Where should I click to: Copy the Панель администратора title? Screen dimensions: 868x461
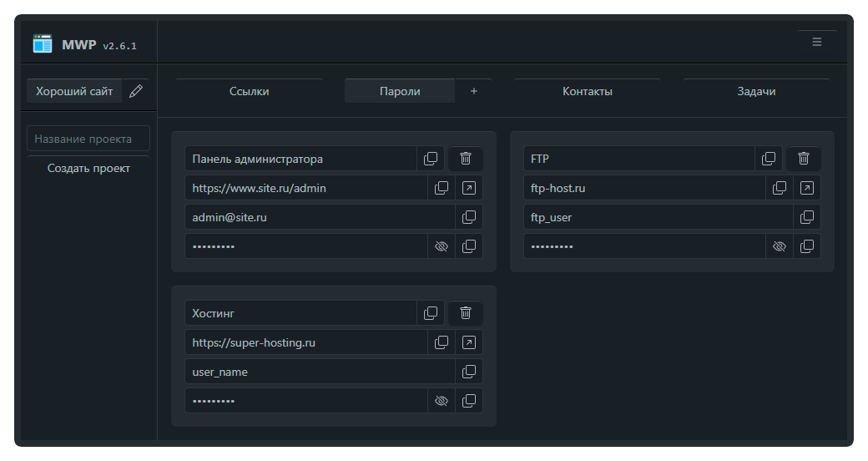(431, 159)
